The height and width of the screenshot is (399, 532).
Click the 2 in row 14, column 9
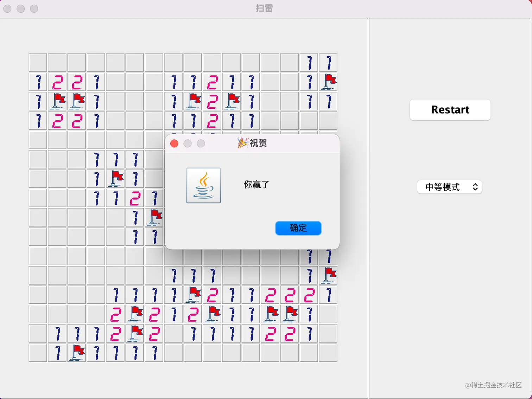pyautogui.click(x=193, y=314)
